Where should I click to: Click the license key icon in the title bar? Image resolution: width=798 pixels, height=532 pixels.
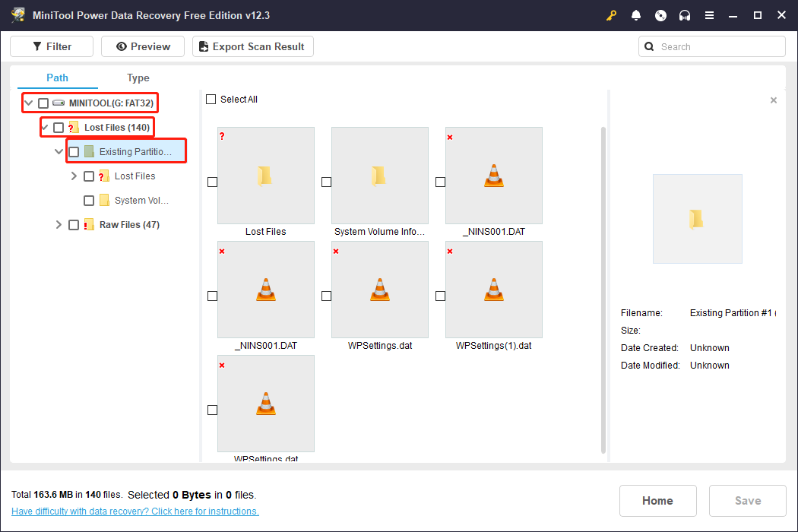click(x=612, y=14)
